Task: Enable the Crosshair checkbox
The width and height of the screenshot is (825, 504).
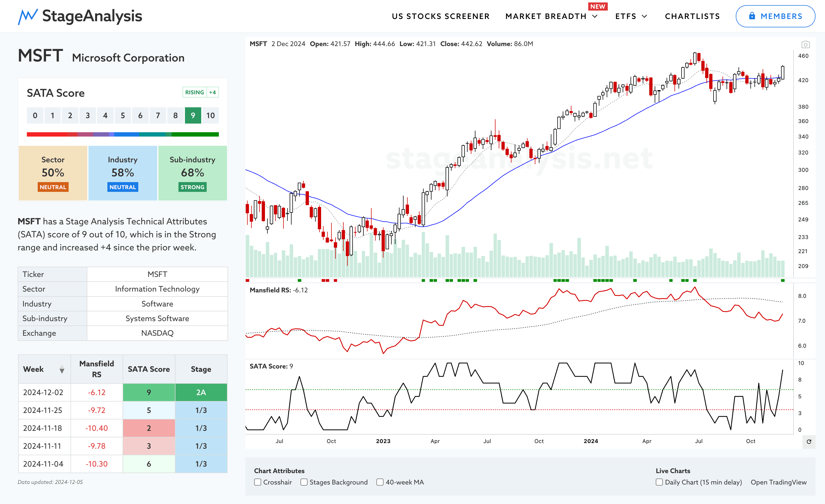Action: [257, 482]
